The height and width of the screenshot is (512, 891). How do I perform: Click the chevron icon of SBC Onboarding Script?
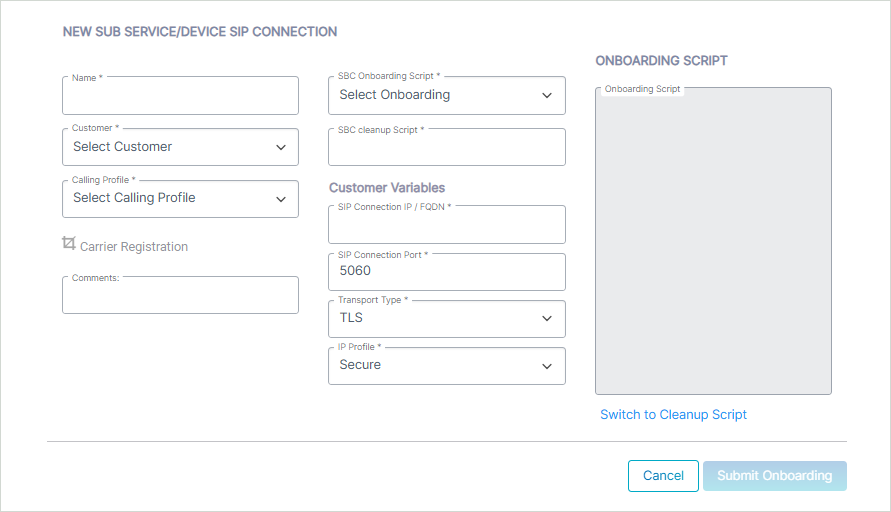(547, 95)
